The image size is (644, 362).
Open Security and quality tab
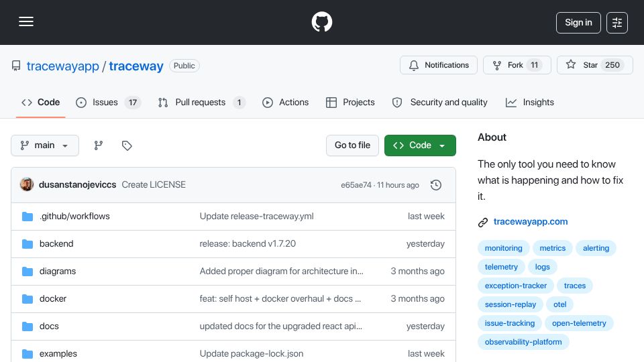coord(440,102)
